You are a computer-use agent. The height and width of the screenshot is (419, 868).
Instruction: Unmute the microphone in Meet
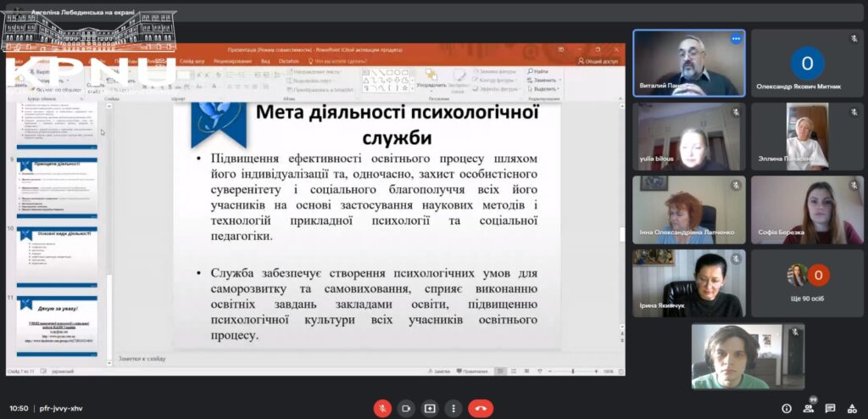[382, 408]
